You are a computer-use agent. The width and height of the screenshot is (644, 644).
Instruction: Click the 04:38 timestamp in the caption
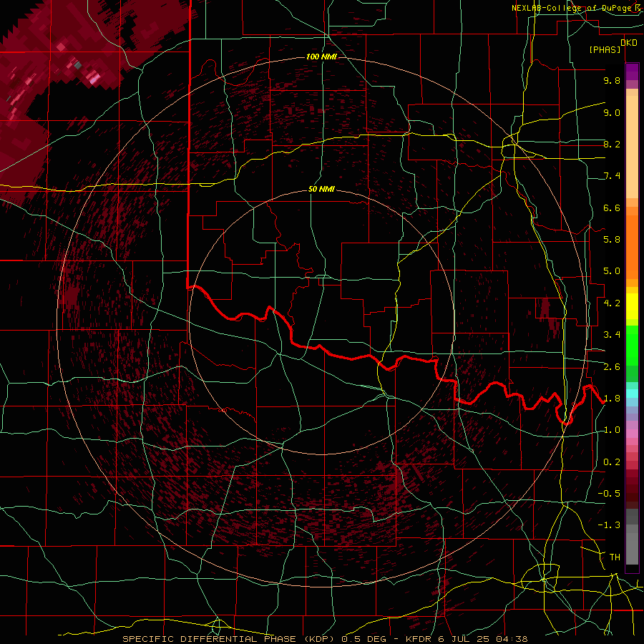[x=512, y=639]
